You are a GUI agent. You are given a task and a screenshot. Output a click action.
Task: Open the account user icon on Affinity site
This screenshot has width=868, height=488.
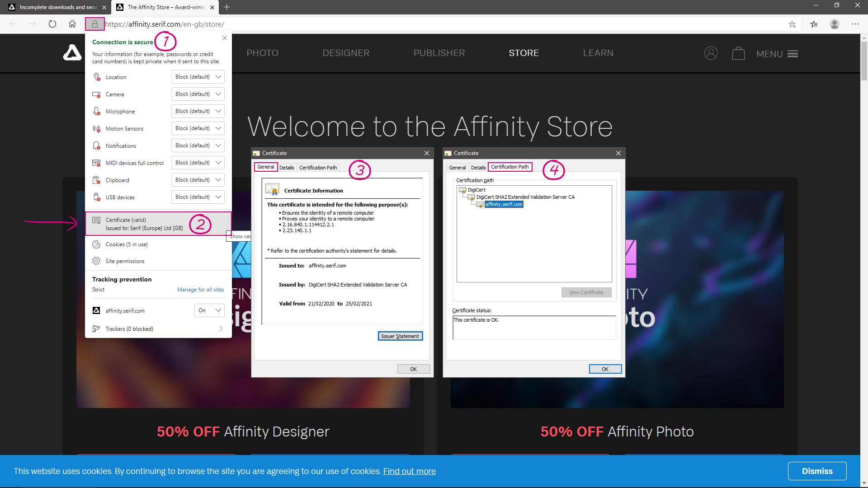(711, 53)
